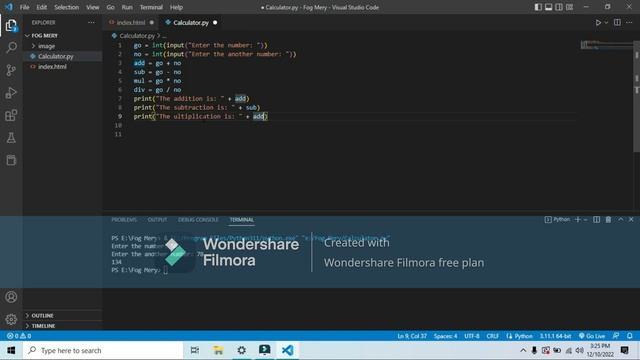
Task: Split the terminal panel
Action: tap(596, 220)
